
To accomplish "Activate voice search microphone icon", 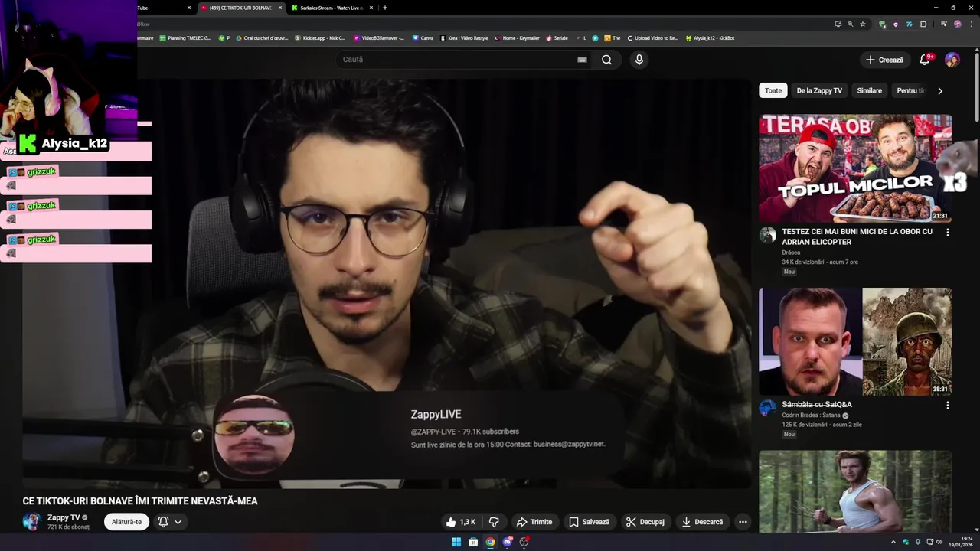I will coord(639,60).
